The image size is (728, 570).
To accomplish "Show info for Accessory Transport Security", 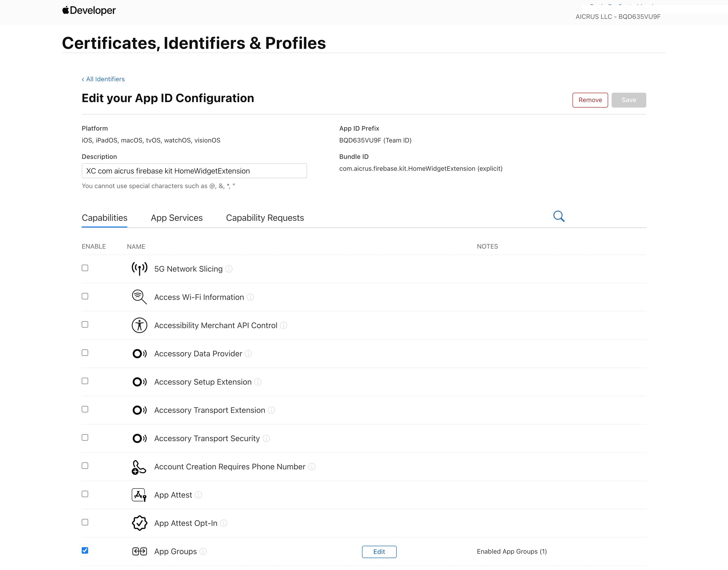I will [x=266, y=438].
